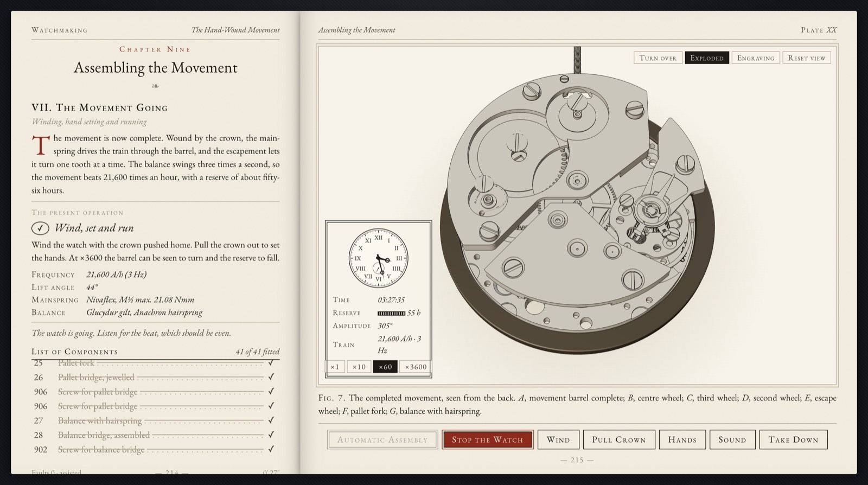This screenshot has height=485, width=868.
Task: Toggle the Sound button
Action: [x=732, y=439]
